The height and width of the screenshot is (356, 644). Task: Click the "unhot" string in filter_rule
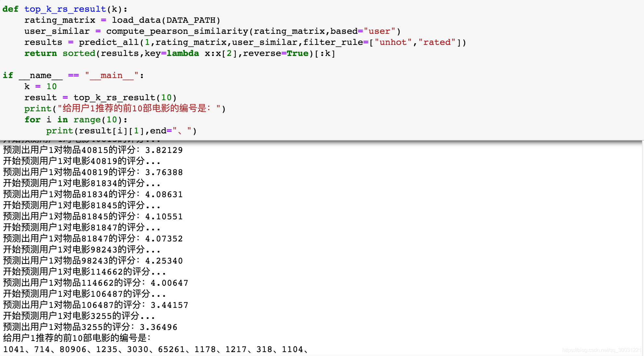393,42
